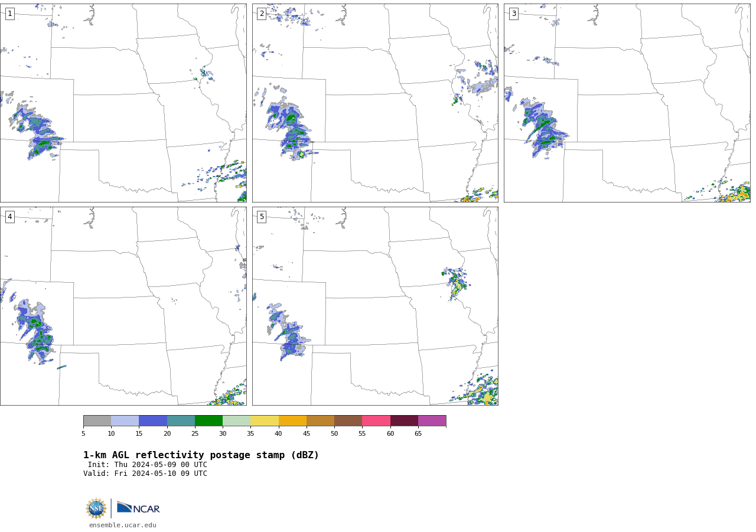
Task: Select the pale green 30-35 dBZ swatch
Action: pyautogui.click(x=237, y=420)
